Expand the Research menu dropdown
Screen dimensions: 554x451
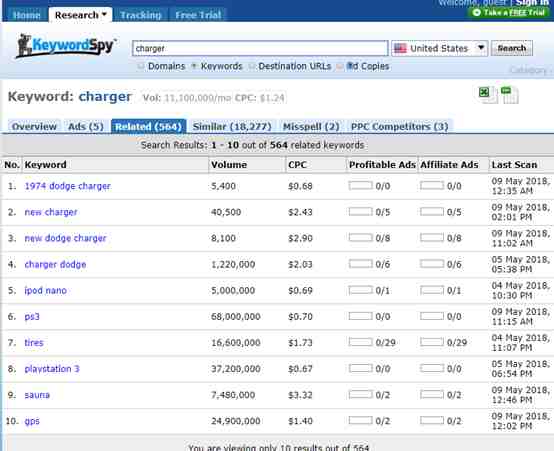click(x=81, y=15)
